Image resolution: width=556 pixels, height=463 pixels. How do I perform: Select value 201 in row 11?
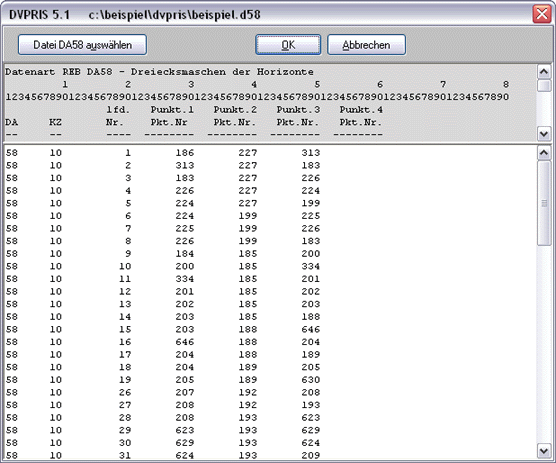(311, 279)
